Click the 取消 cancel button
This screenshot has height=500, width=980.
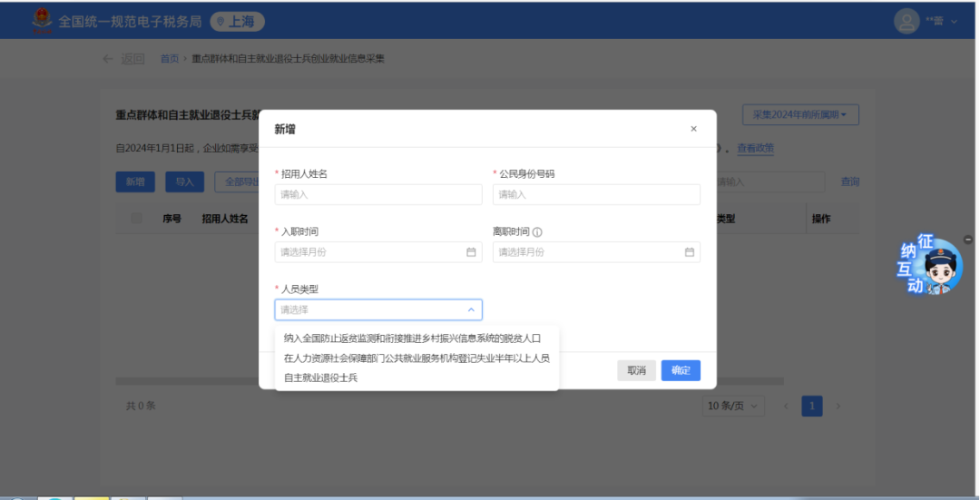(636, 370)
